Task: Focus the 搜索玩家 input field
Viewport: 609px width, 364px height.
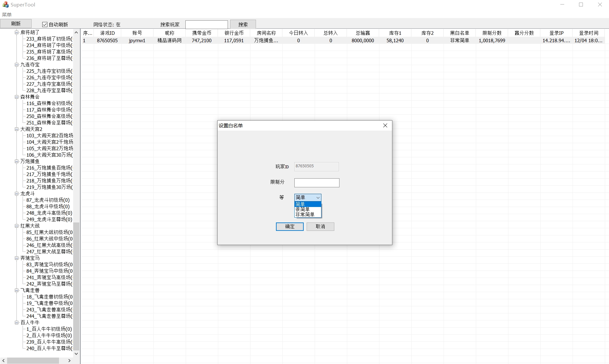Action: pos(206,25)
